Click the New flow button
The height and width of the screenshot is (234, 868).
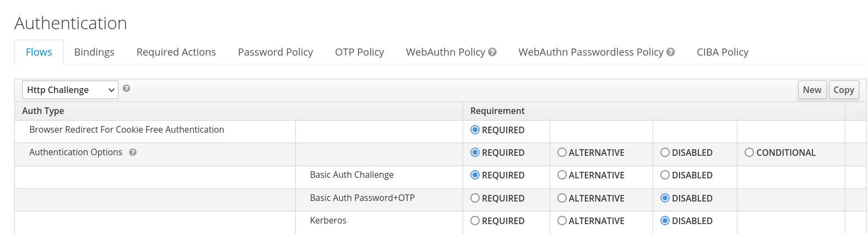[x=812, y=90]
